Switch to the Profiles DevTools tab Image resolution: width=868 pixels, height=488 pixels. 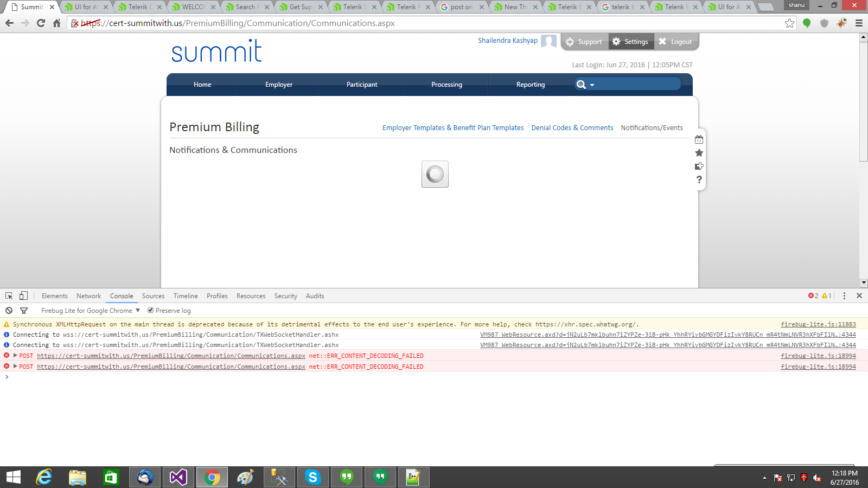(217, 296)
